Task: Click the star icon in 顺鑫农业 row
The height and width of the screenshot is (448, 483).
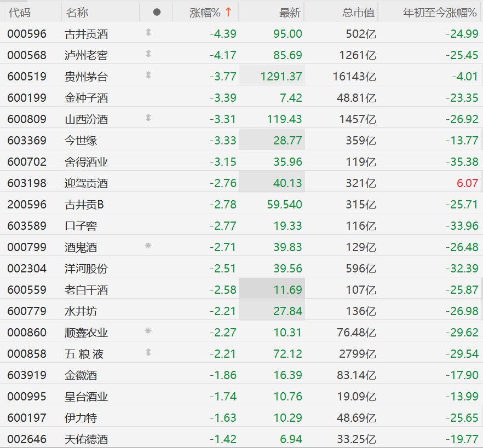Action: pos(148,331)
